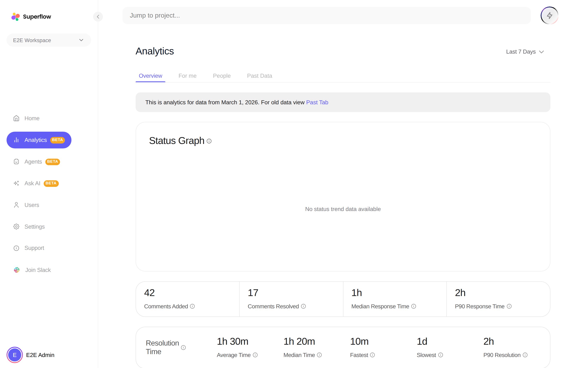The image size is (588, 368).
Task: Switch to the People tab
Action: [x=222, y=76]
